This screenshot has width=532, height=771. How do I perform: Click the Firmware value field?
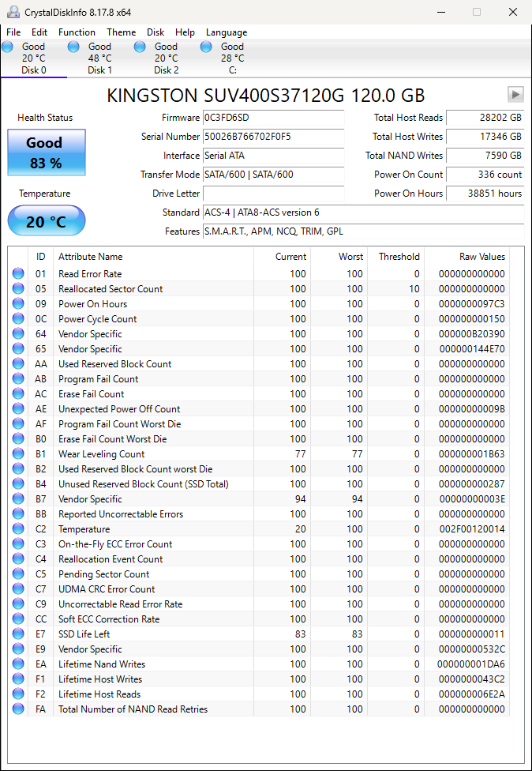click(273, 118)
